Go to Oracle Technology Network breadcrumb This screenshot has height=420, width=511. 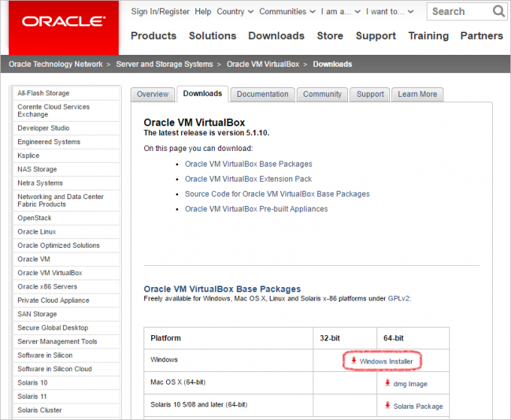(56, 64)
